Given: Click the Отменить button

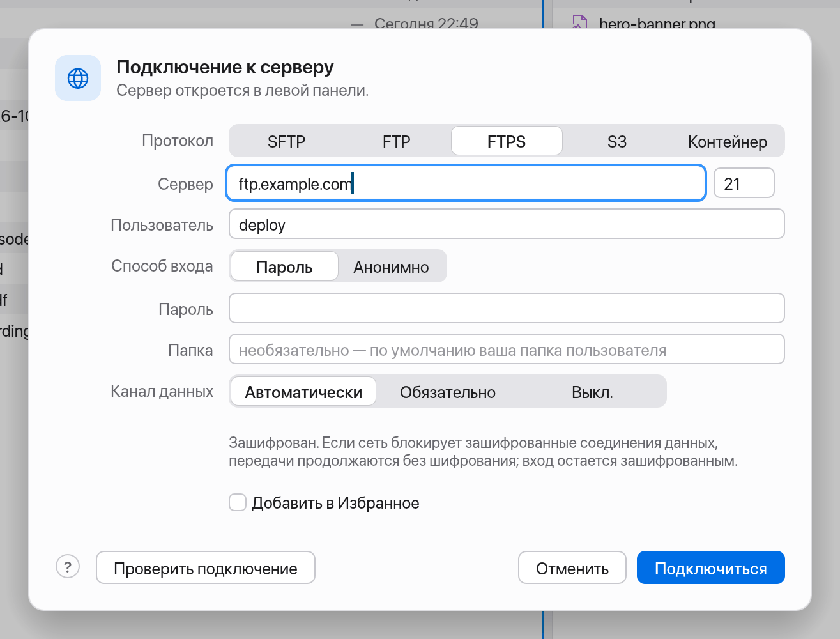Looking at the screenshot, I should [x=572, y=568].
